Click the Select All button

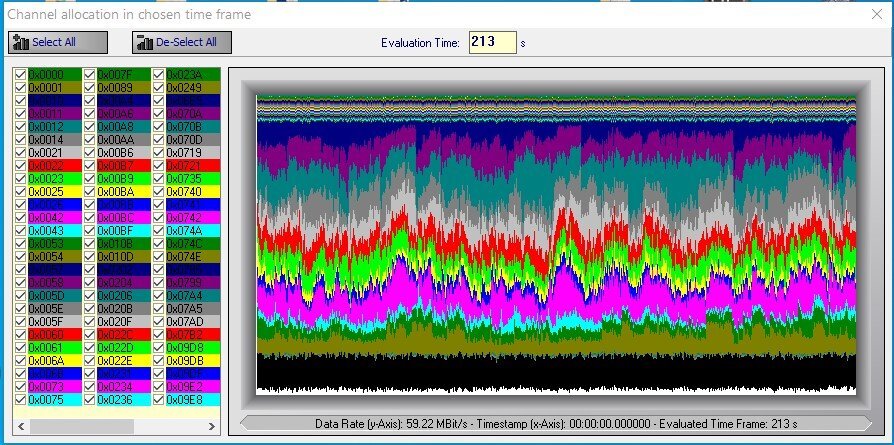coord(56,42)
